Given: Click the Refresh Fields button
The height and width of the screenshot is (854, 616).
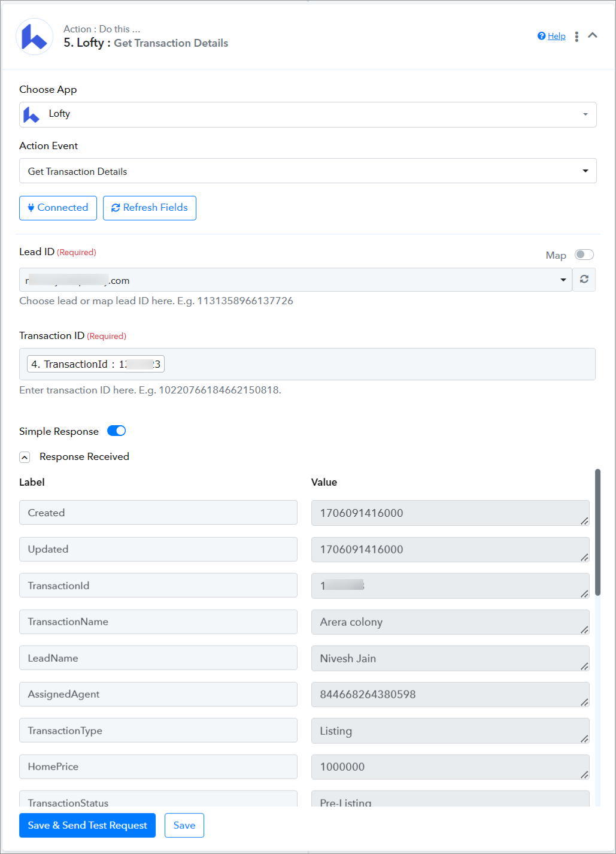Looking at the screenshot, I should [x=150, y=208].
